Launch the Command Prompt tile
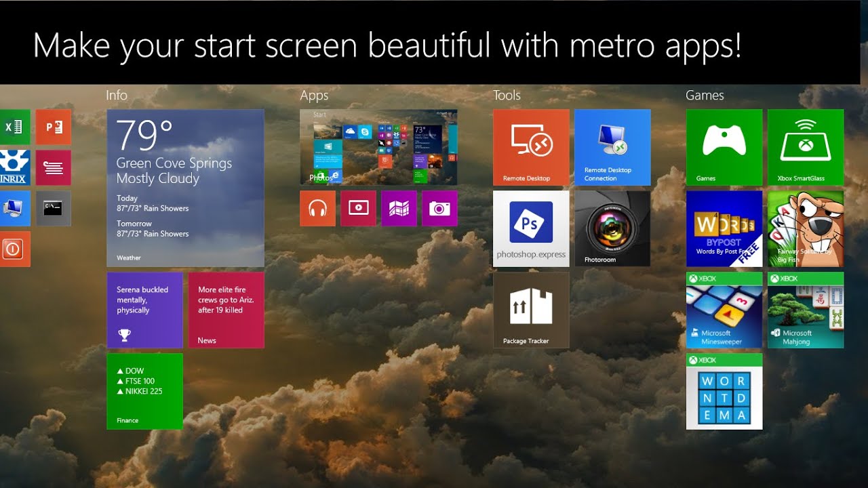Image resolution: width=868 pixels, height=488 pixels. tap(53, 208)
